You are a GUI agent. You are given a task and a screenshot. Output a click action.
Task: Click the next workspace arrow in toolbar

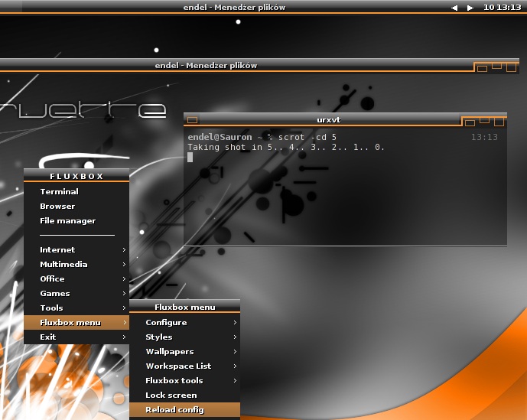[x=470, y=8]
